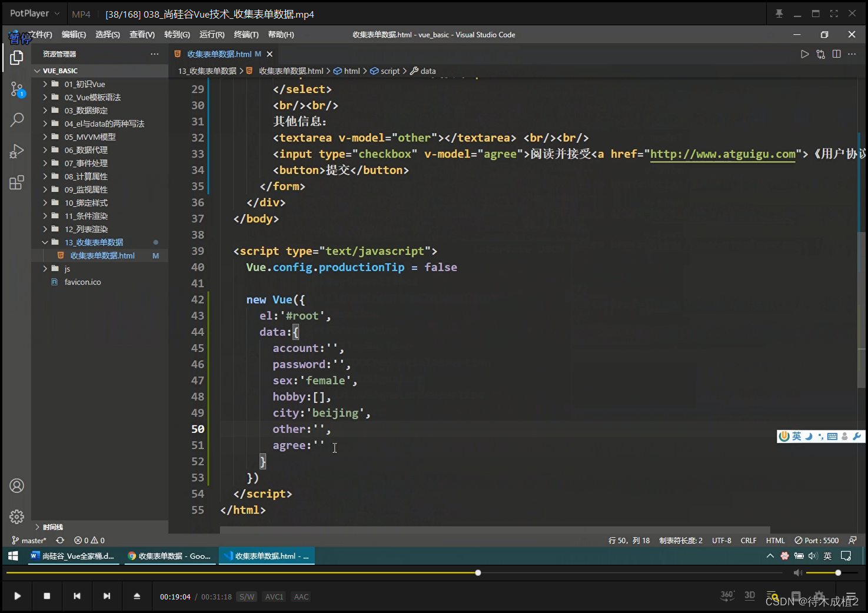Viewport: 868px width, 613px height.
Task: Click the PotPlayer 360 video icon
Action: point(727,595)
